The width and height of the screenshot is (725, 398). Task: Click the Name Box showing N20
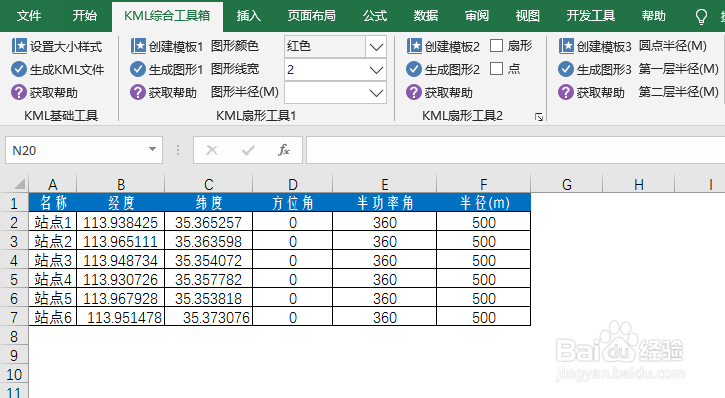click(84, 150)
